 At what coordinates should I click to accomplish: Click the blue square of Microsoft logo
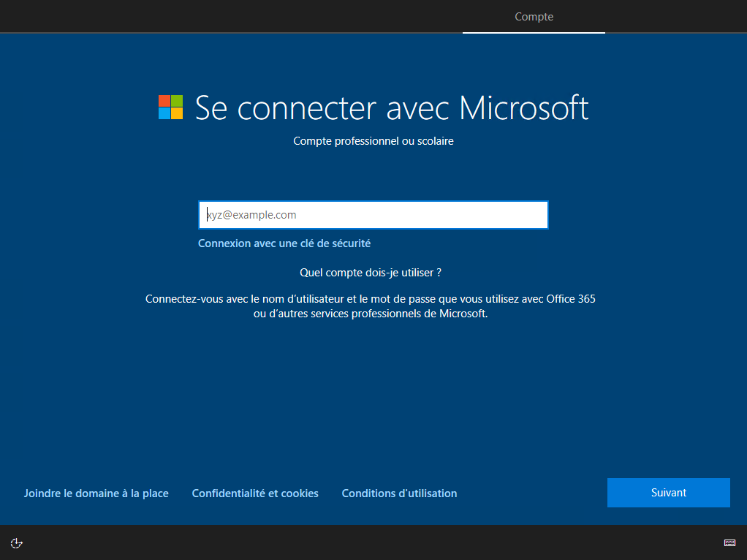pyautogui.click(x=164, y=113)
